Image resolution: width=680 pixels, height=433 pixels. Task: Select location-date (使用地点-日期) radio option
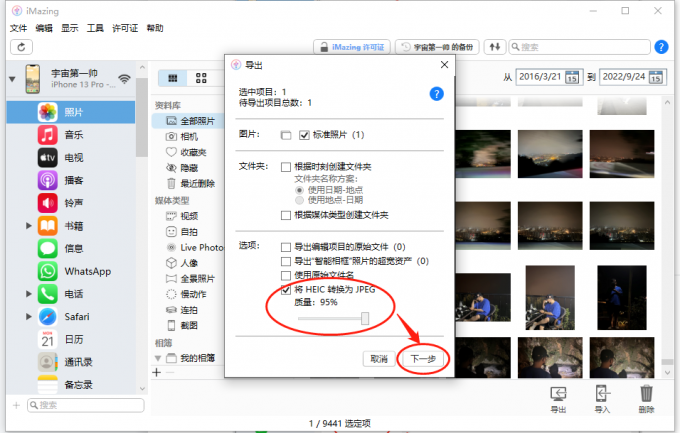click(299, 200)
